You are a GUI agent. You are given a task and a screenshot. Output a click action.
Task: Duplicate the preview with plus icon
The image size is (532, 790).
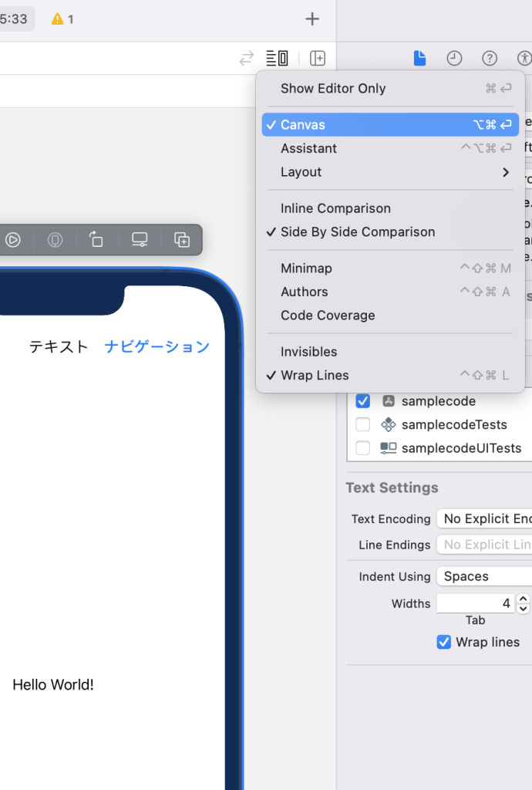click(182, 240)
